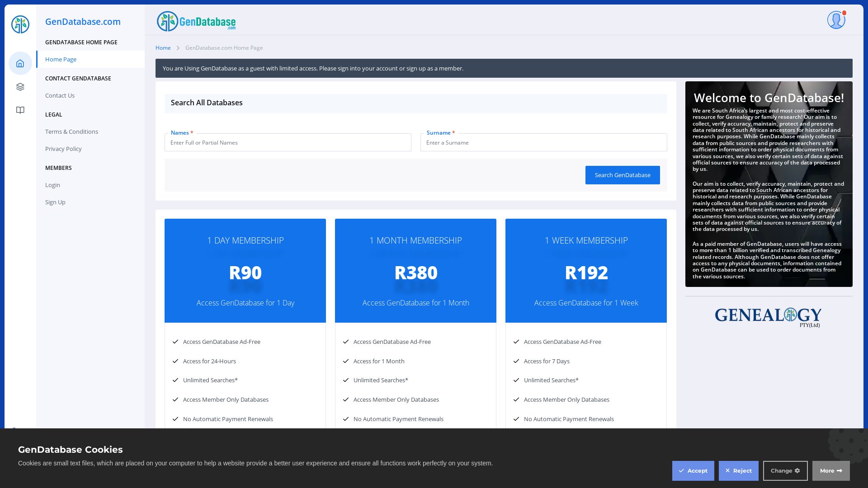Click the R90 price text
The image size is (868, 488).
coord(245,272)
